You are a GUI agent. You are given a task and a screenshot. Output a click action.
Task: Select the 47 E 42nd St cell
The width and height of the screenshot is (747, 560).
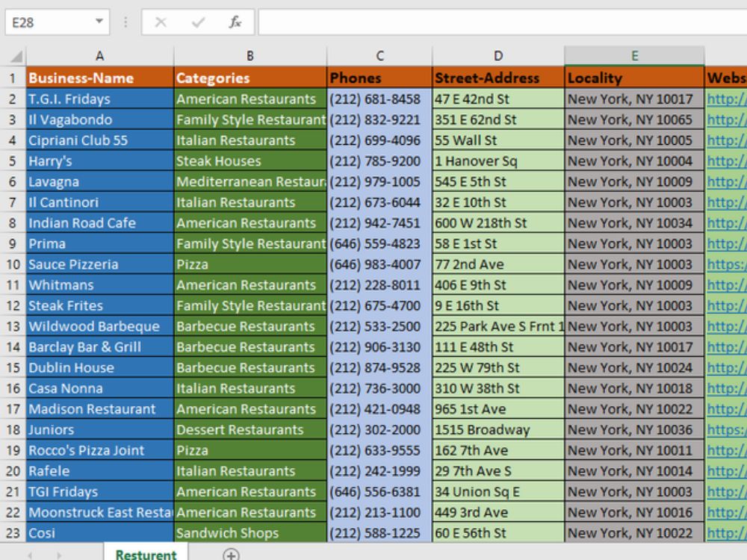(498, 99)
